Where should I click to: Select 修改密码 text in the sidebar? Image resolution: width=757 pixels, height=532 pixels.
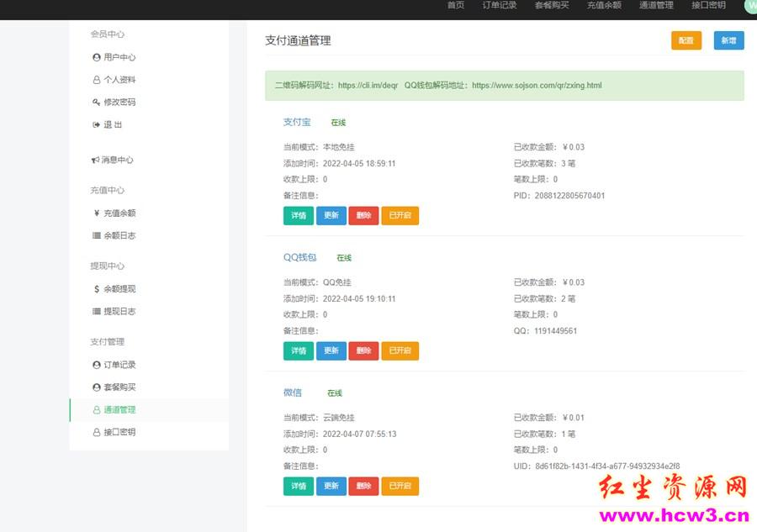coord(119,103)
